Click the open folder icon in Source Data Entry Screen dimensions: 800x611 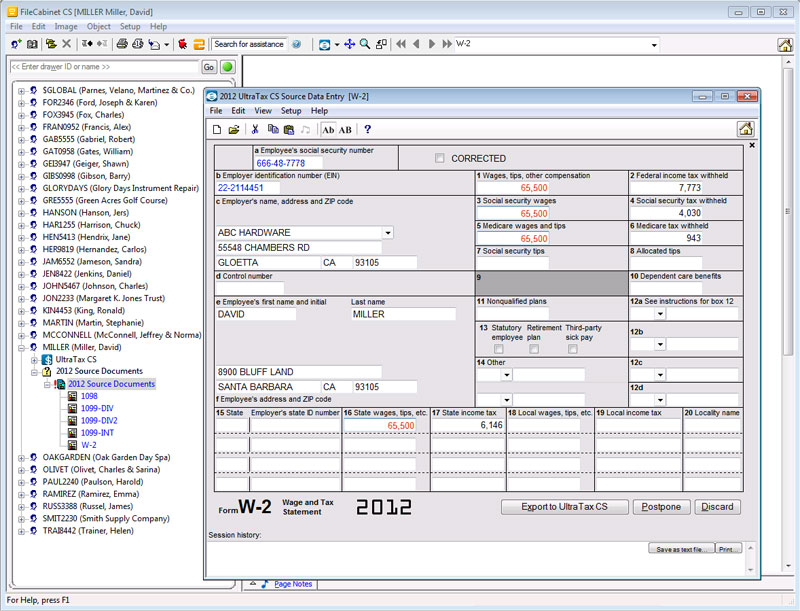234,130
